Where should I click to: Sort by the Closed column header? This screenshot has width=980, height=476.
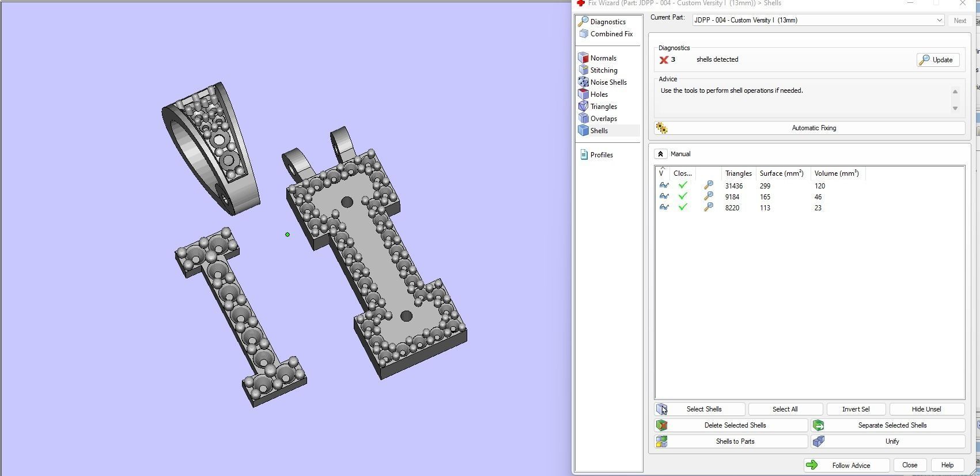click(x=683, y=173)
